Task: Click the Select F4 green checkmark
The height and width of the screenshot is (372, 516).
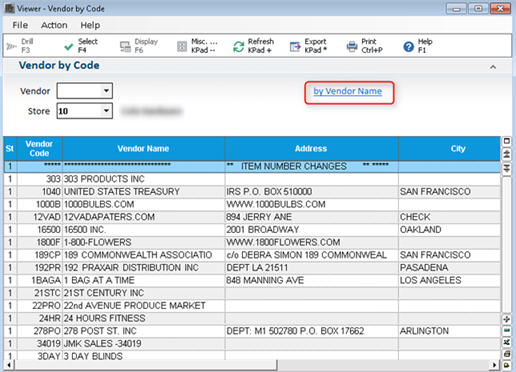Action: pyautogui.click(x=69, y=46)
